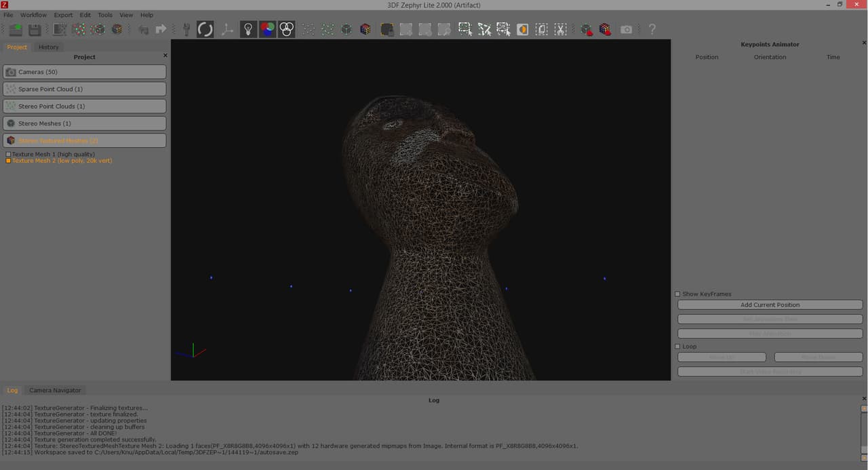Check the Texture Mesh 1 visibility box

click(8, 155)
